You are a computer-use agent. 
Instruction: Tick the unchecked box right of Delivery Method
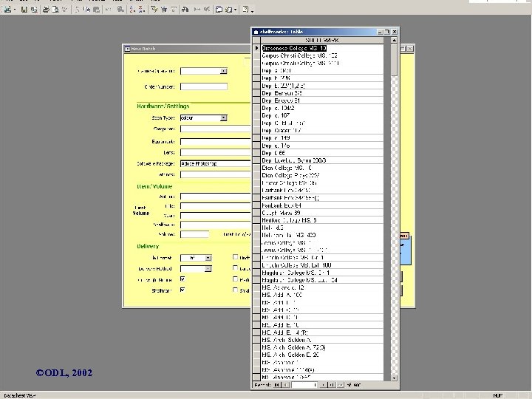coord(235,268)
